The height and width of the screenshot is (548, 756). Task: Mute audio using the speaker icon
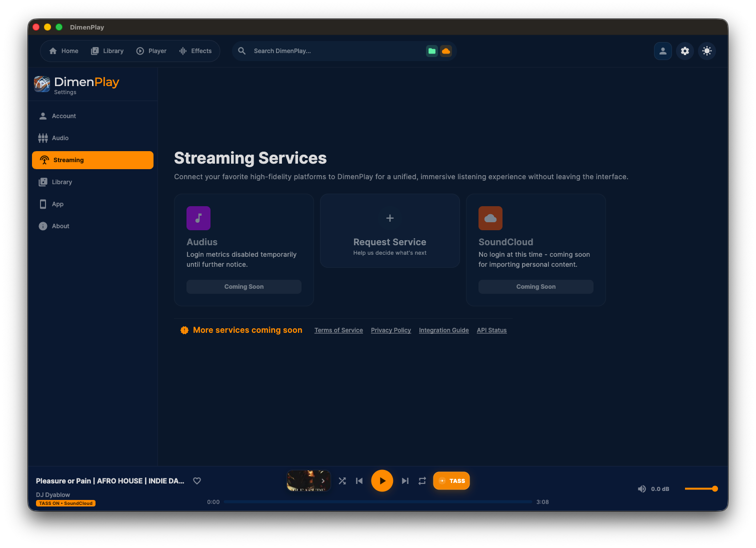coord(642,489)
